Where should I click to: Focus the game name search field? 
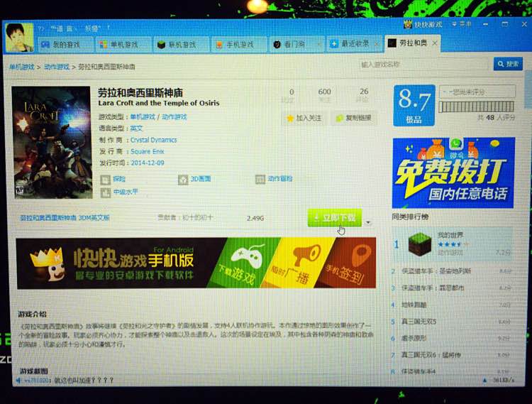(x=425, y=65)
